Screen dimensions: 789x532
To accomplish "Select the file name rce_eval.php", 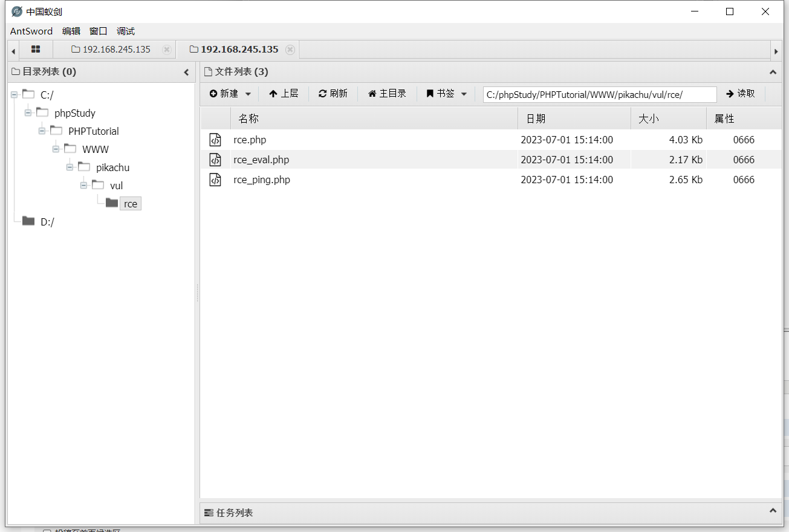I will pos(261,160).
